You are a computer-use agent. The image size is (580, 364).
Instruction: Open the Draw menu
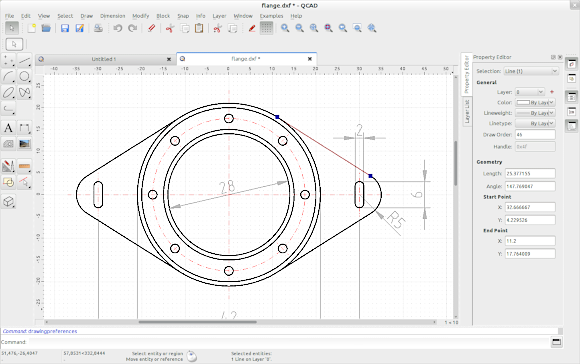pyautogui.click(x=87, y=16)
